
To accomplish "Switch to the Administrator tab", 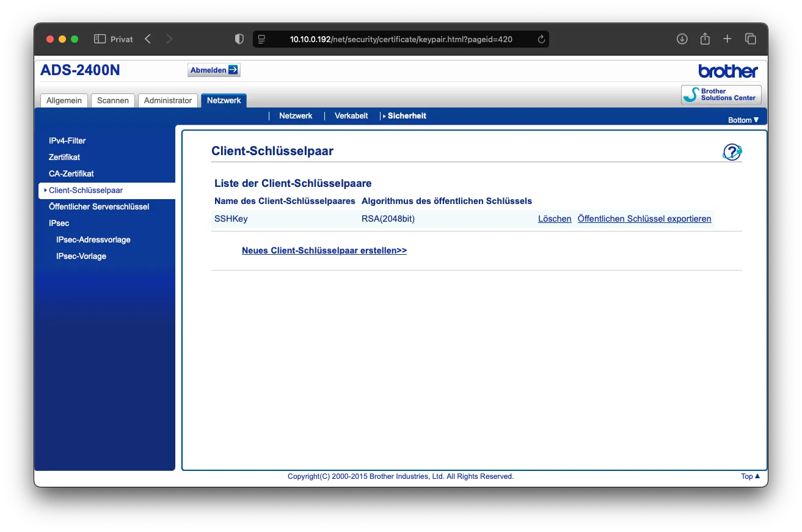I will [x=168, y=100].
